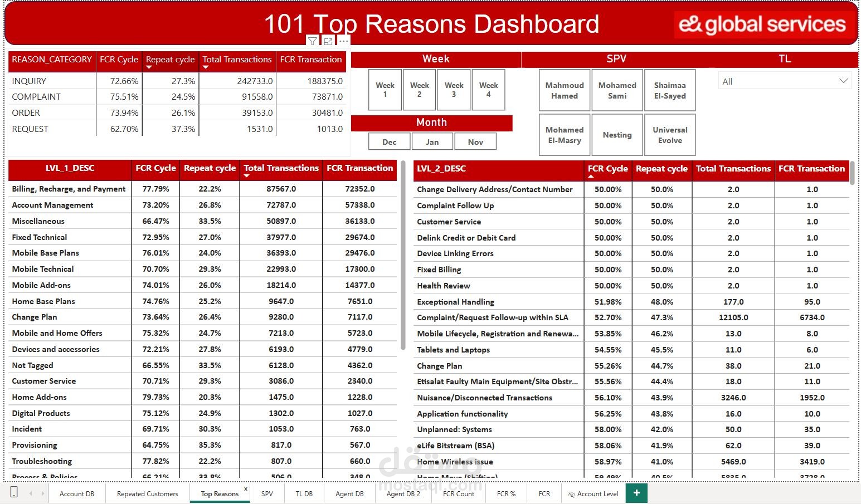Filter by month Jan
Screen dimensions: 861x504
click(432, 142)
